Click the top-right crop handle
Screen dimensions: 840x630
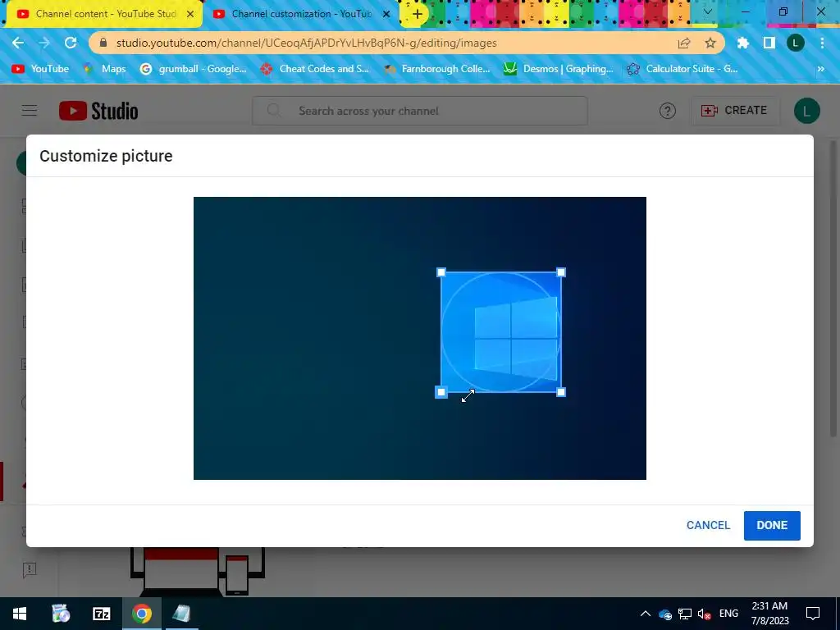[561, 272]
